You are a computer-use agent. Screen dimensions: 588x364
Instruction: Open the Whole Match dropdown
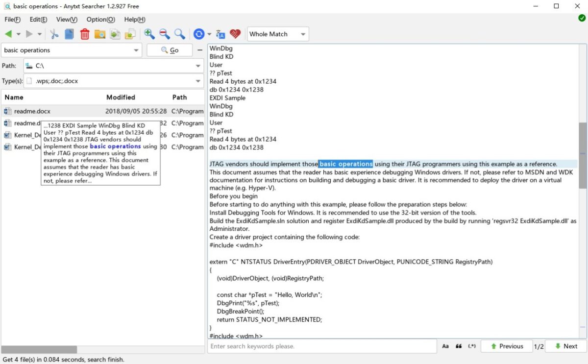(x=278, y=34)
